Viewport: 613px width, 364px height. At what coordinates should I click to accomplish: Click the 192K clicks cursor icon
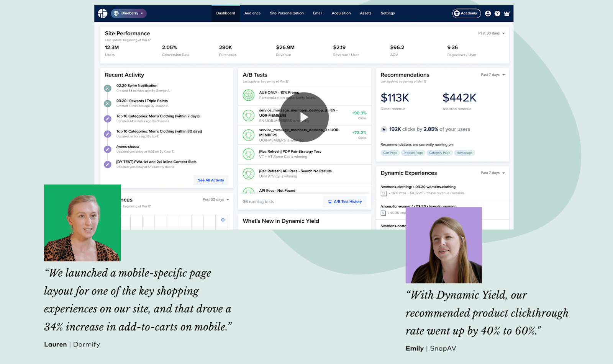(384, 129)
